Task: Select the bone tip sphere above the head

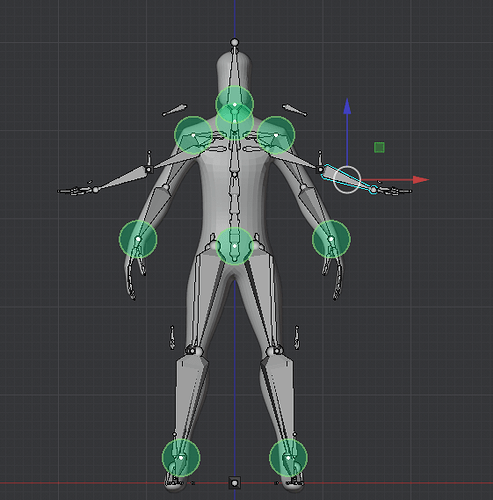Action: (x=235, y=42)
